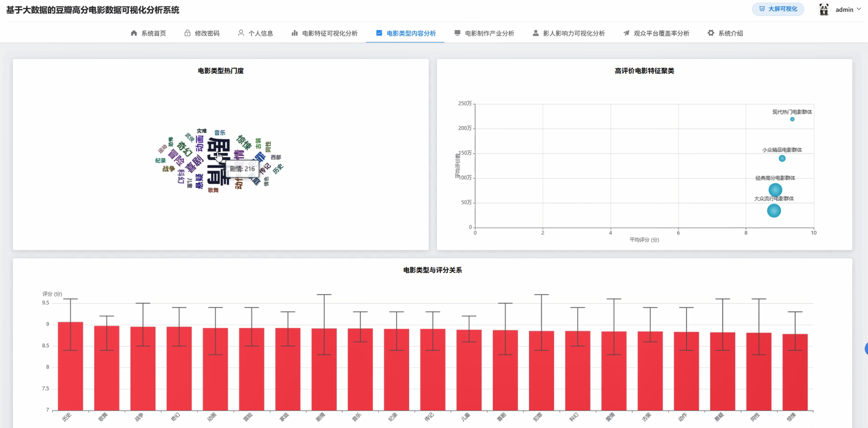Click the gear icon for 系统介绍

point(711,33)
